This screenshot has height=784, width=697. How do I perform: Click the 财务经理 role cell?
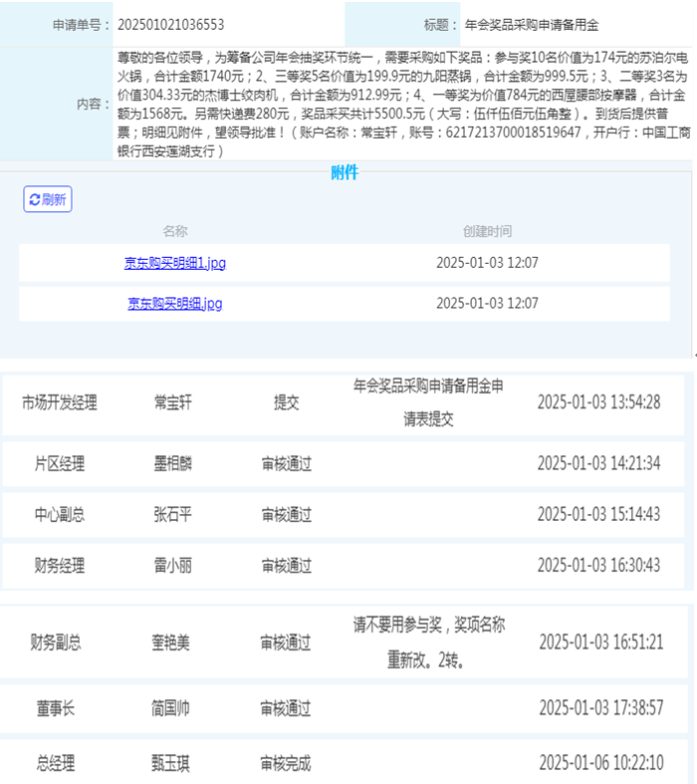click(x=60, y=566)
